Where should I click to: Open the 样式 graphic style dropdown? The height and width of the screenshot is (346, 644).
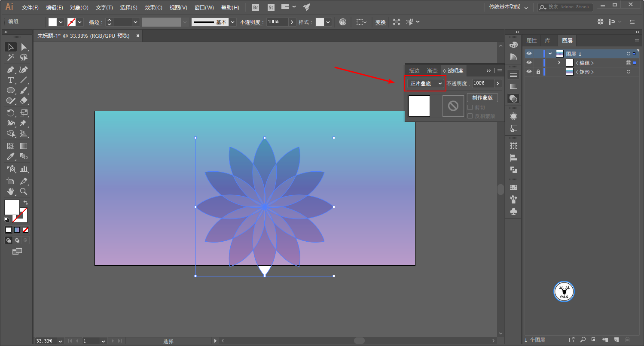click(328, 22)
